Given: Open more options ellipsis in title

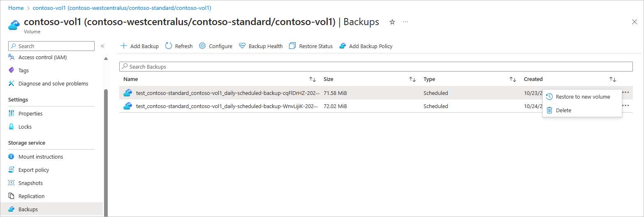Looking at the screenshot, I should pos(405,22).
